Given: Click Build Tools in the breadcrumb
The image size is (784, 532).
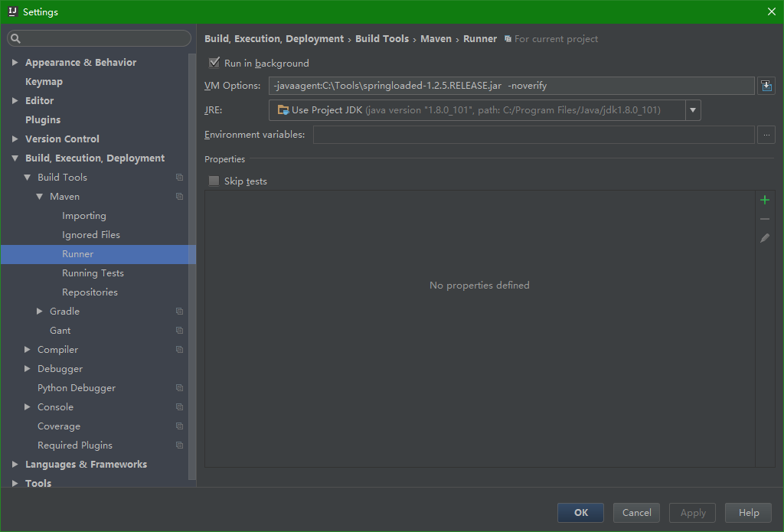Looking at the screenshot, I should (382, 39).
